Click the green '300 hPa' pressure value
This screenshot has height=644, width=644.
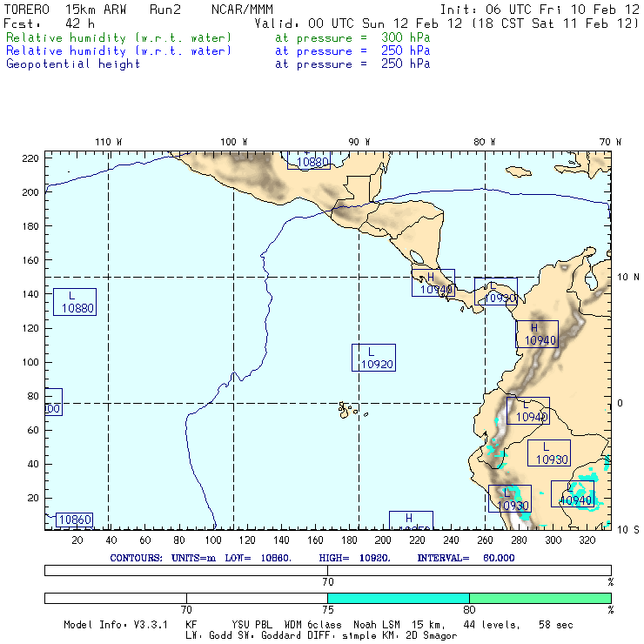click(406, 37)
